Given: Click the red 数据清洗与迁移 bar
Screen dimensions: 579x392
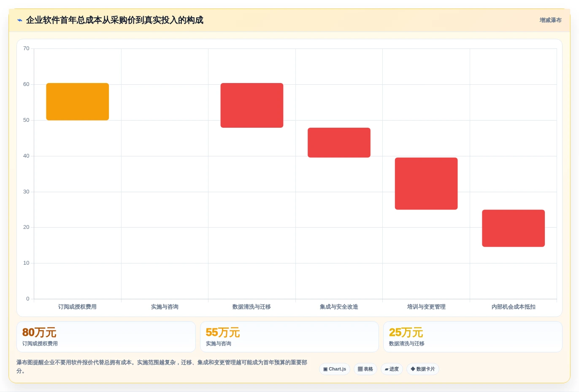Looking at the screenshot, I should coord(252,105).
